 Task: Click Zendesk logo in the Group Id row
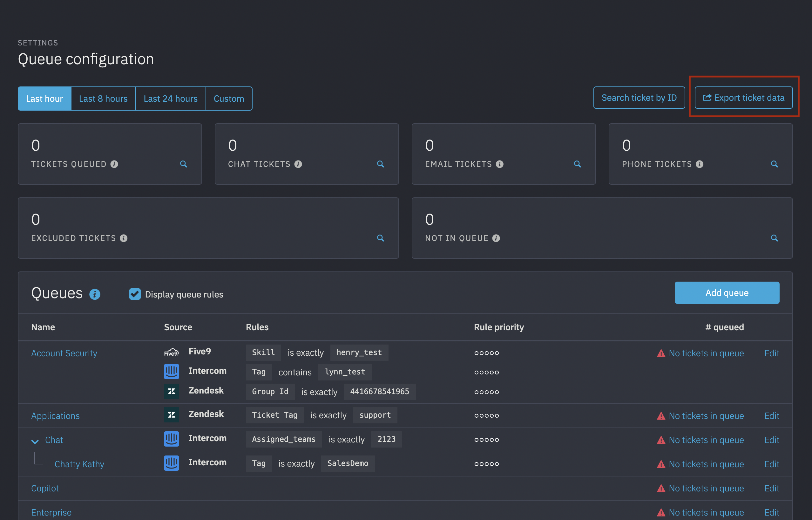pos(172,391)
